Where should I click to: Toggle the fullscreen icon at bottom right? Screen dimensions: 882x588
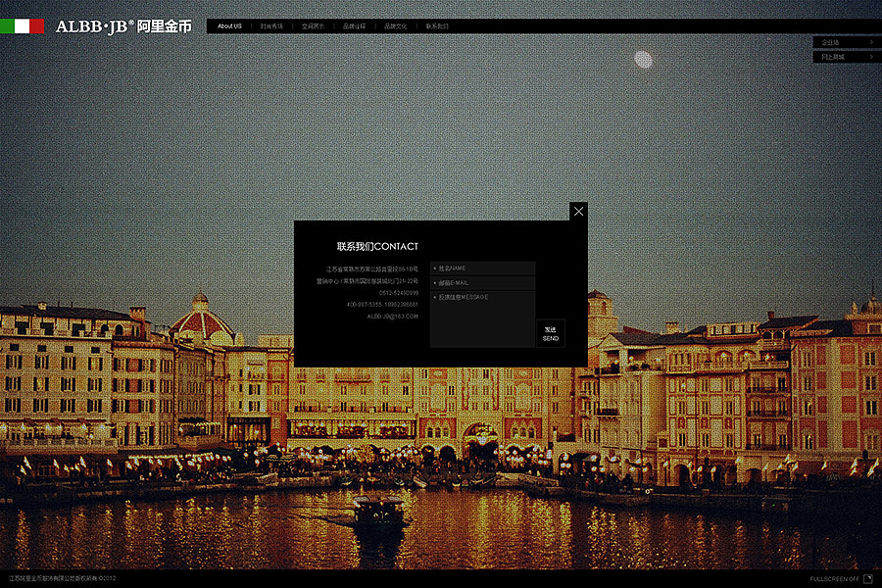pyautogui.click(x=868, y=578)
